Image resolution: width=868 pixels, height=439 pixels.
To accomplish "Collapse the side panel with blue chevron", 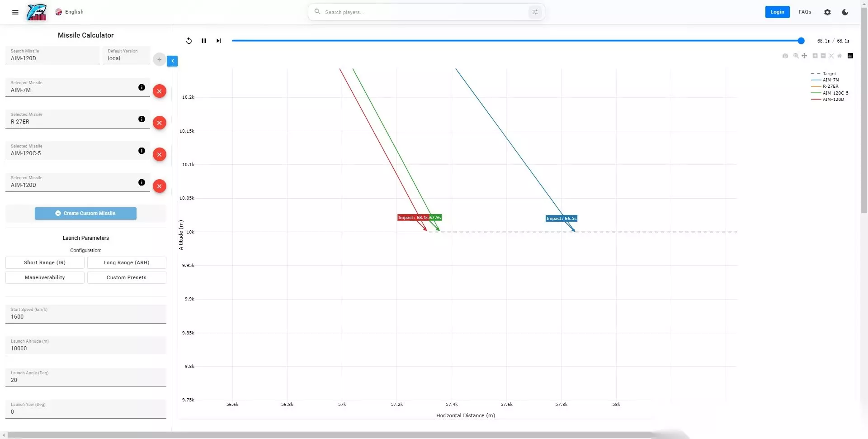I will click(x=172, y=61).
